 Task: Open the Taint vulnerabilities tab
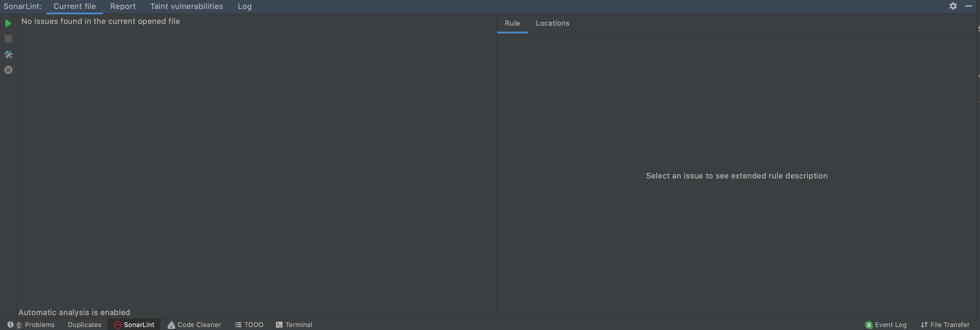click(x=186, y=7)
